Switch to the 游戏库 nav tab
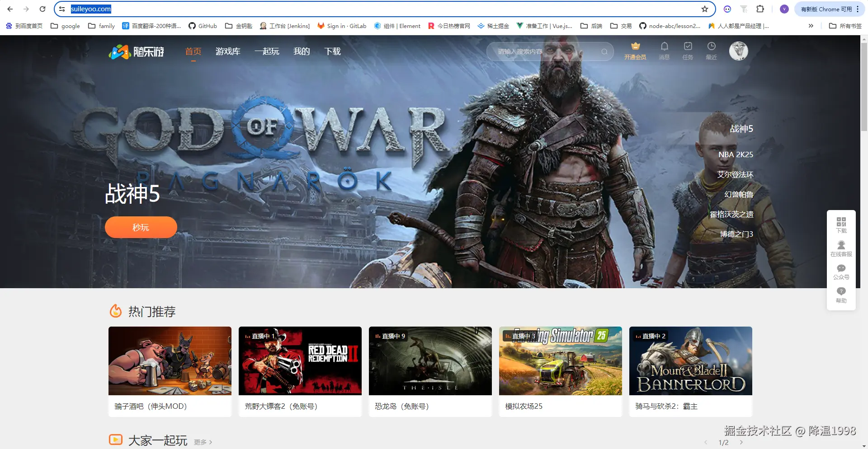The height and width of the screenshot is (449, 868). tap(228, 51)
